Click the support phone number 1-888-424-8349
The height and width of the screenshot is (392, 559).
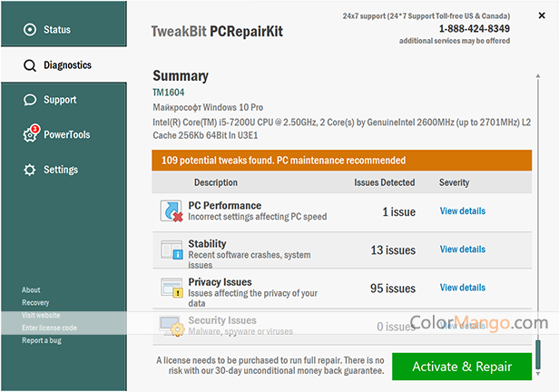tap(474, 28)
